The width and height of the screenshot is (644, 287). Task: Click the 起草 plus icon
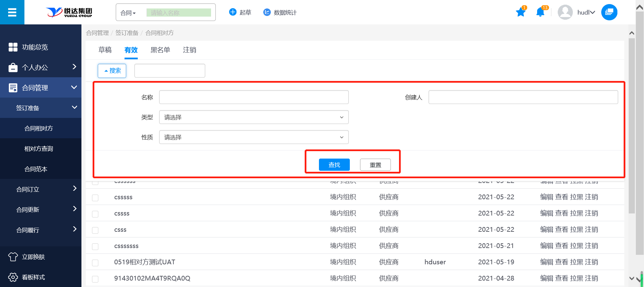coord(233,12)
